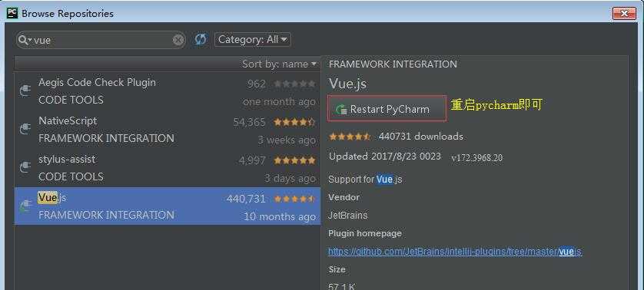
Task: Click the 440731 downloads text
Action: 421,137
